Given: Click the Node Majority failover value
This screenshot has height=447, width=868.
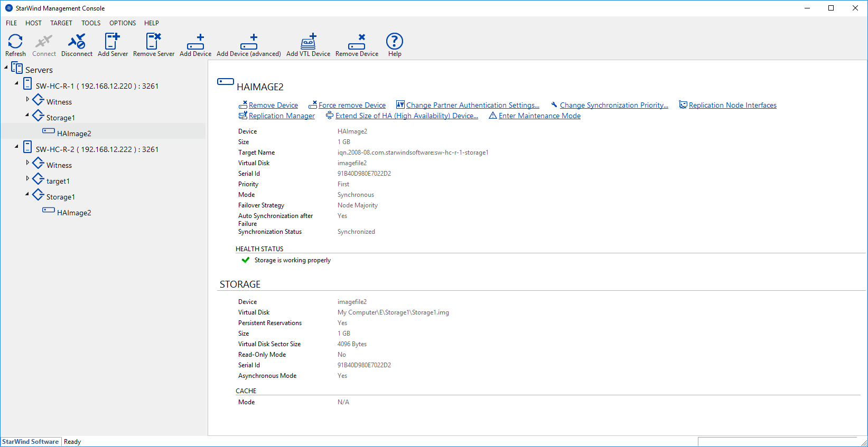Looking at the screenshot, I should (x=358, y=205).
